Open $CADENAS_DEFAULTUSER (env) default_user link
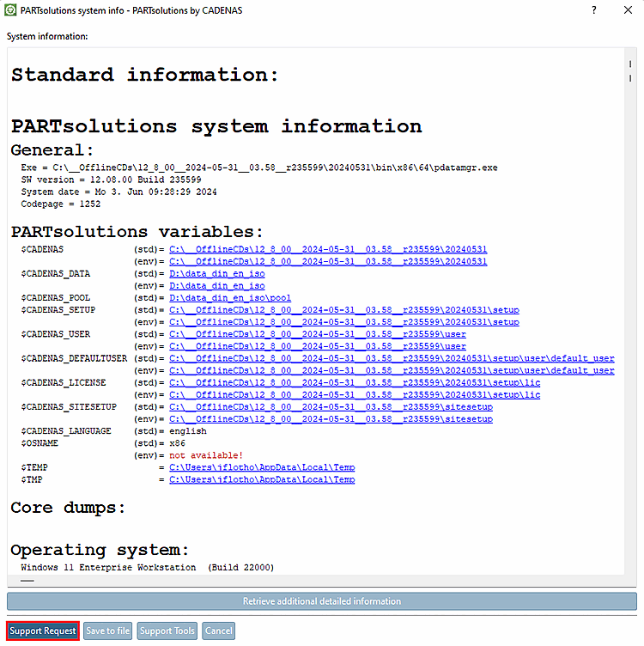644x646 pixels. tap(392, 370)
